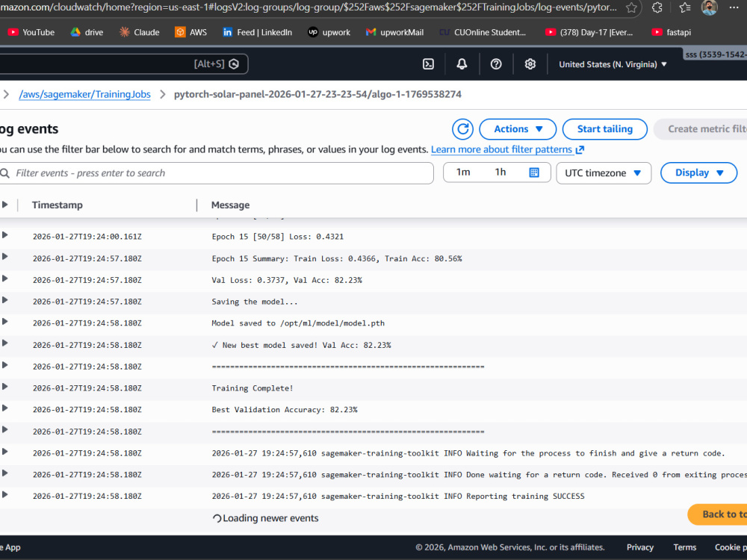Click the search magnifier in filter bar
This screenshot has width=747, height=560.
tap(5, 173)
